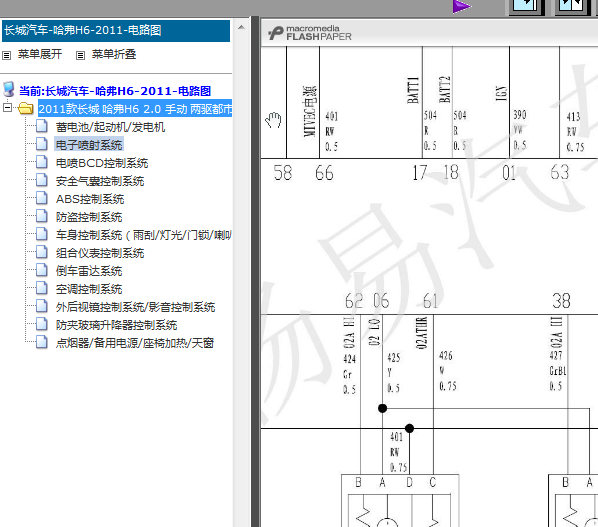Click wire number 424 in the diagram
The image size is (598, 527).
coord(350,359)
